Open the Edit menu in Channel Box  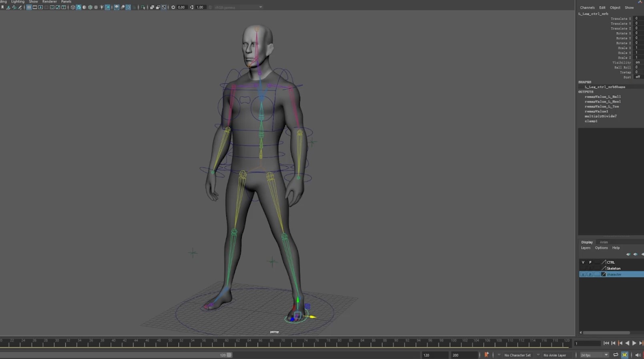[x=602, y=8]
